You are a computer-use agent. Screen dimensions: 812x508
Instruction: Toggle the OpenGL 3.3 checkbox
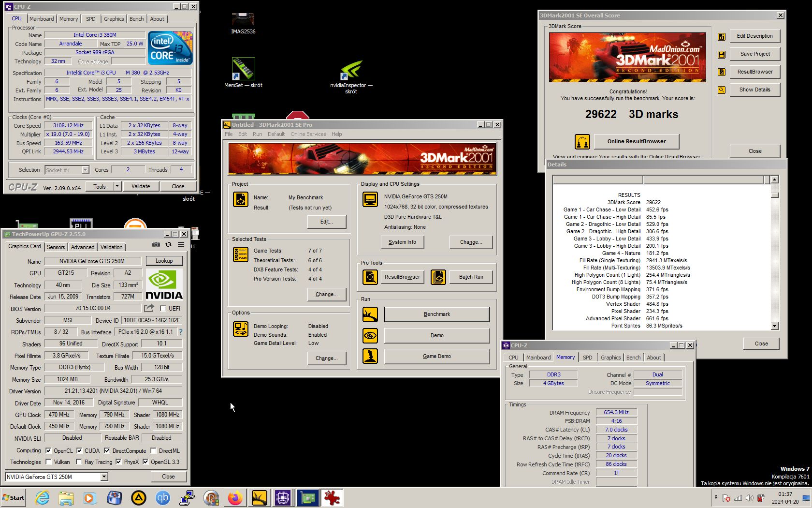tap(145, 462)
